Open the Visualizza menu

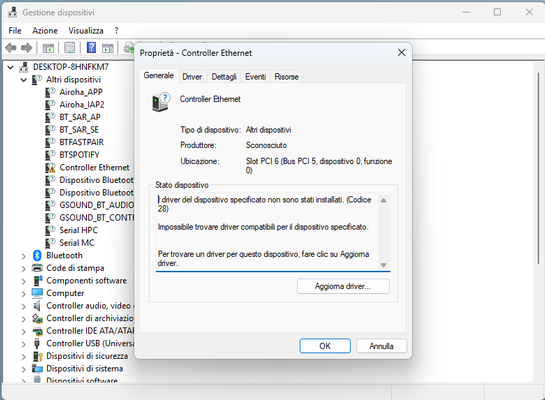86,31
